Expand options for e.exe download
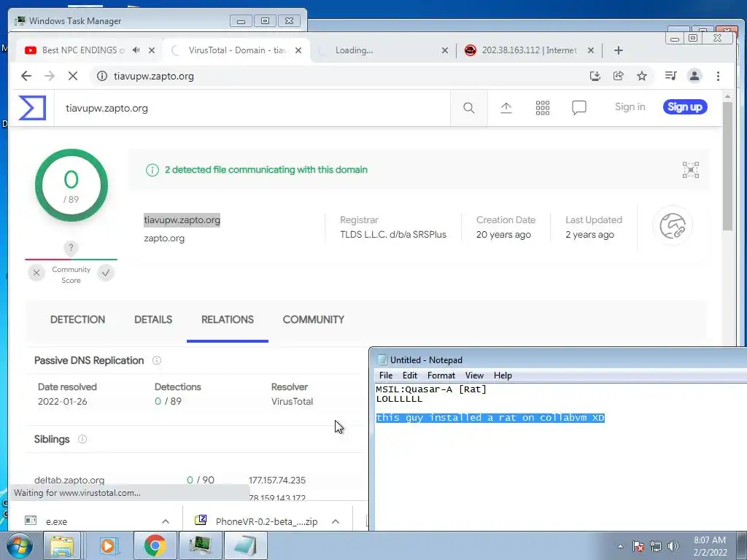The image size is (747, 560). pyautogui.click(x=166, y=521)
